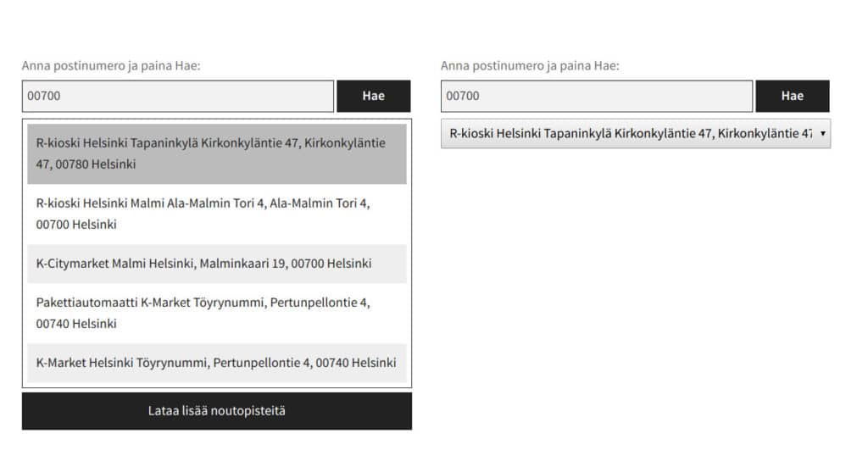The width and height of the screenshot is (868, 456).
Task: Click the left postal code input field
Action: click(x=178, y=97)
